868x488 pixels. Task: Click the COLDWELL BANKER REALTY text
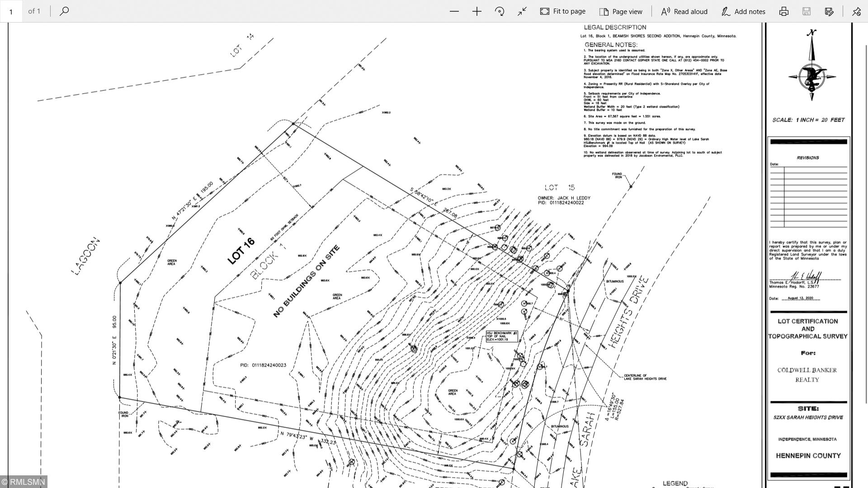pyautogui.click(x=807, y=375)
